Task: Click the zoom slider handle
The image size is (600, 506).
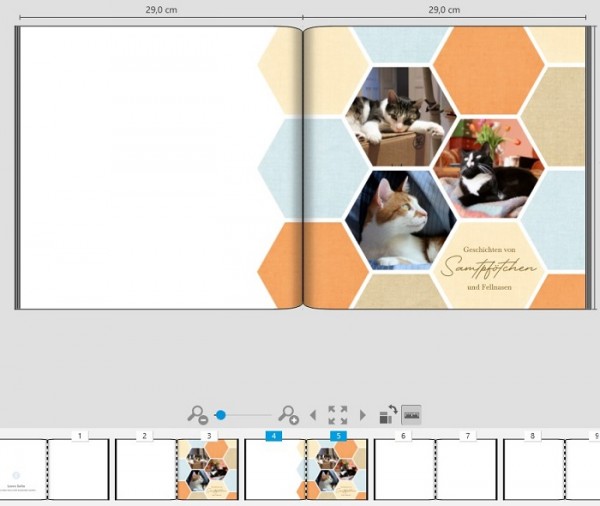Action: click(x=220, y=415)
